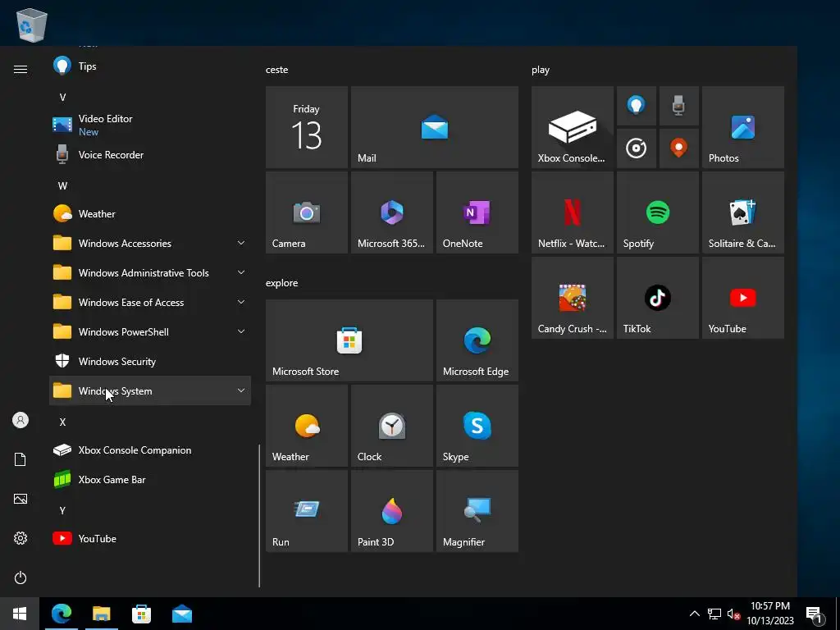The width and height of the screenshot is (840, 630).
Task: Jump to letter W section header
Action: [62, 186]
